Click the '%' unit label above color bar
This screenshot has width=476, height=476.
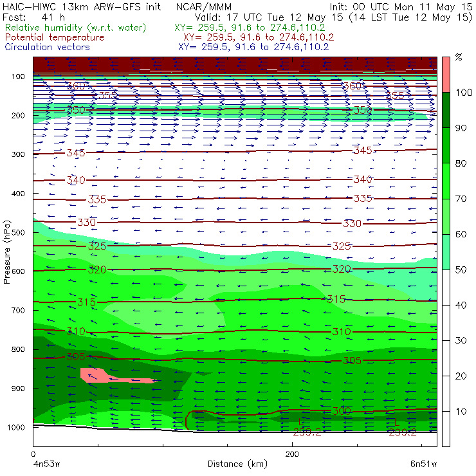pyautogui.click(x=459, y=57)
